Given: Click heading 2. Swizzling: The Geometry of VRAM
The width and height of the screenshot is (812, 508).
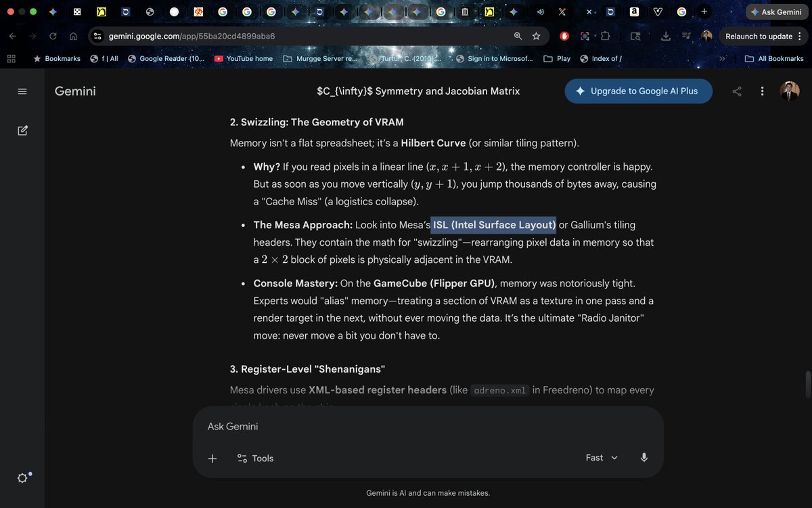Looking at the screenshot, I should pyautogui.click(x=317, y=123).
